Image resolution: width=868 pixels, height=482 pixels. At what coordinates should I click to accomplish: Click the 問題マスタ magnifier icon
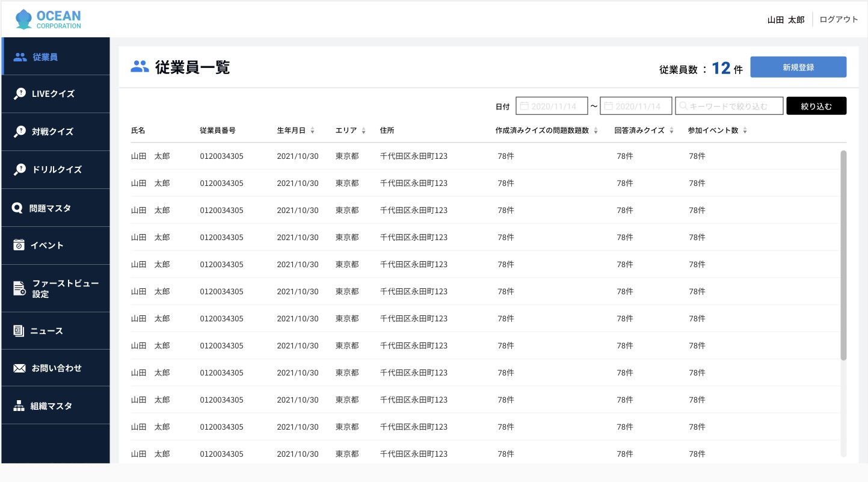(x=17, y=208)
